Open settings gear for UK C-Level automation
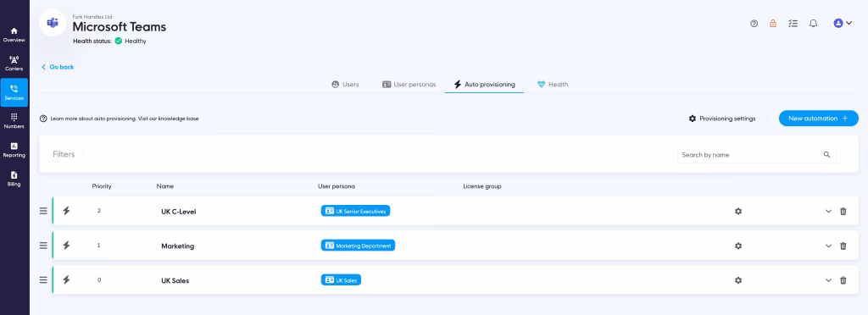868x315 pixels. (x=738, y=211)
